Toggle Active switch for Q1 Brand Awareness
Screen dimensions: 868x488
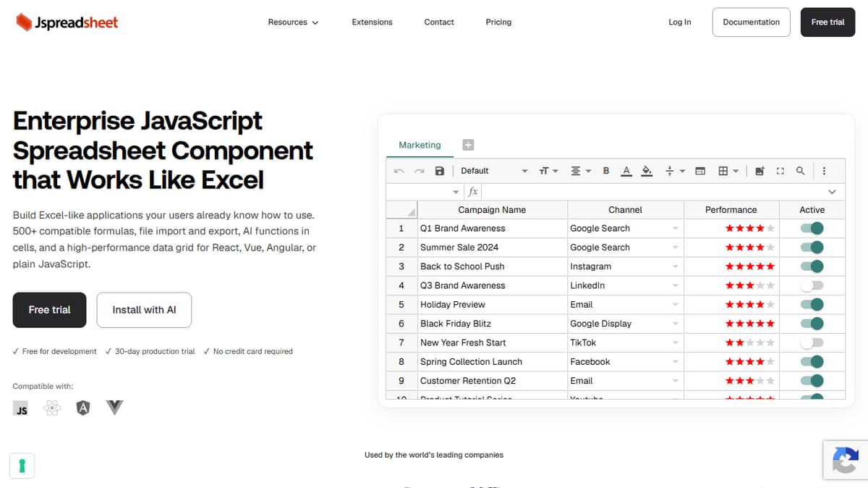pos(812,228)
